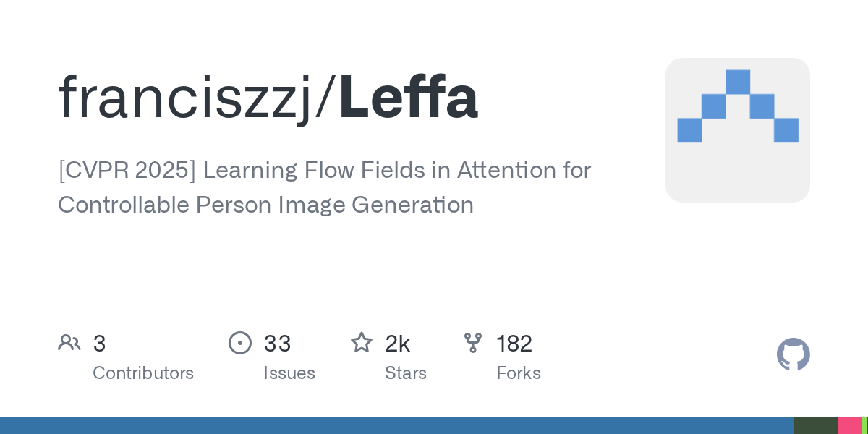Click the pink language bar segment

tap(849, 425)
